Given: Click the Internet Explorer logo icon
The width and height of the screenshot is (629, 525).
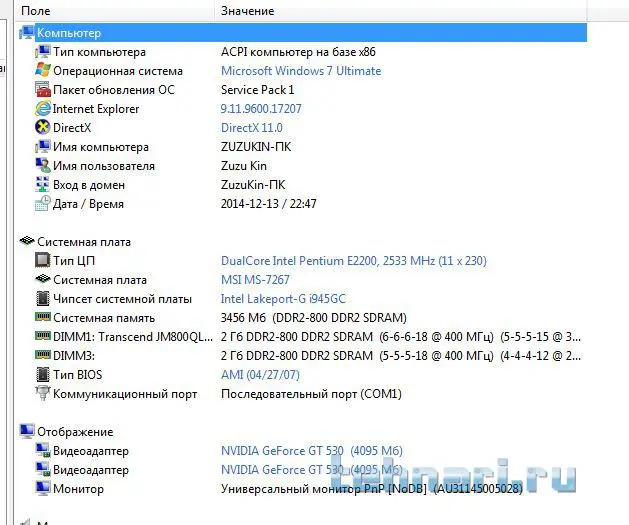Looking at the screenshot, I should click(x=43, y=108).
